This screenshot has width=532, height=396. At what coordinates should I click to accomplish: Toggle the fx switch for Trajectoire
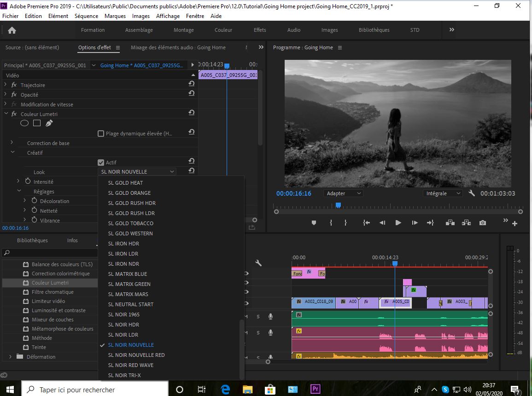tap(14, 85)
